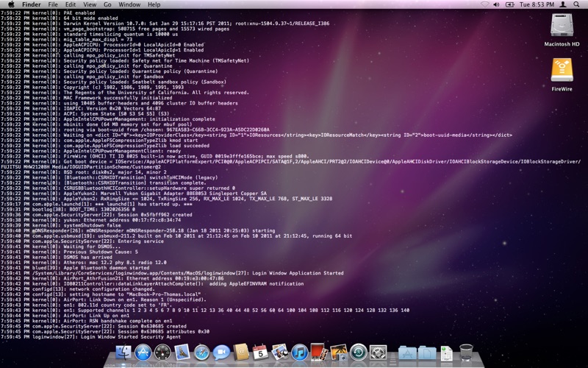Click the 'launchd[1] has started up' line
The height and width of the screenshot is (368, 588).
pyautogui.click(x=97, y=204)
